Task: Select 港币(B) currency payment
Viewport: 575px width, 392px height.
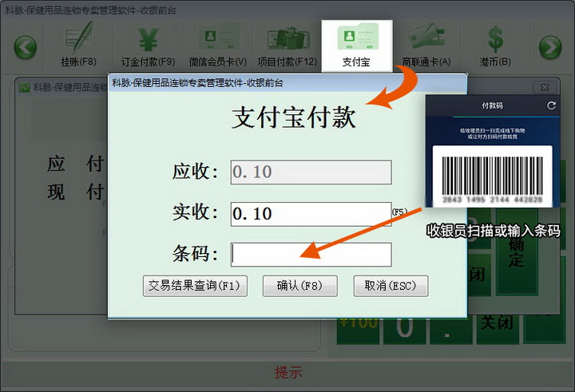Action: click(x=495, y=45)
